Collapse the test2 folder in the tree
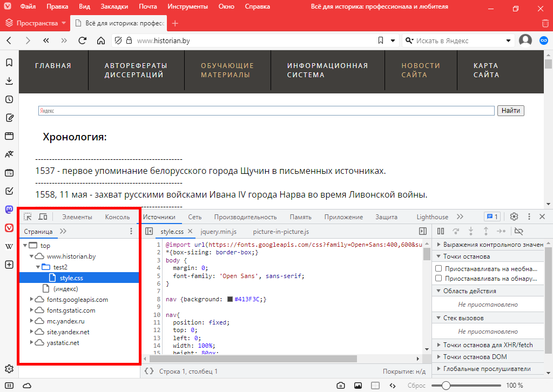Viewport: 553px width, 392px height. [38, 267]
